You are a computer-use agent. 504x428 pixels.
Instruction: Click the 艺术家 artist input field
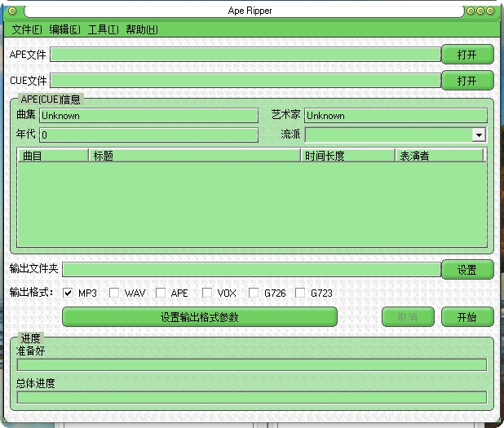click(x=396, y=116)
